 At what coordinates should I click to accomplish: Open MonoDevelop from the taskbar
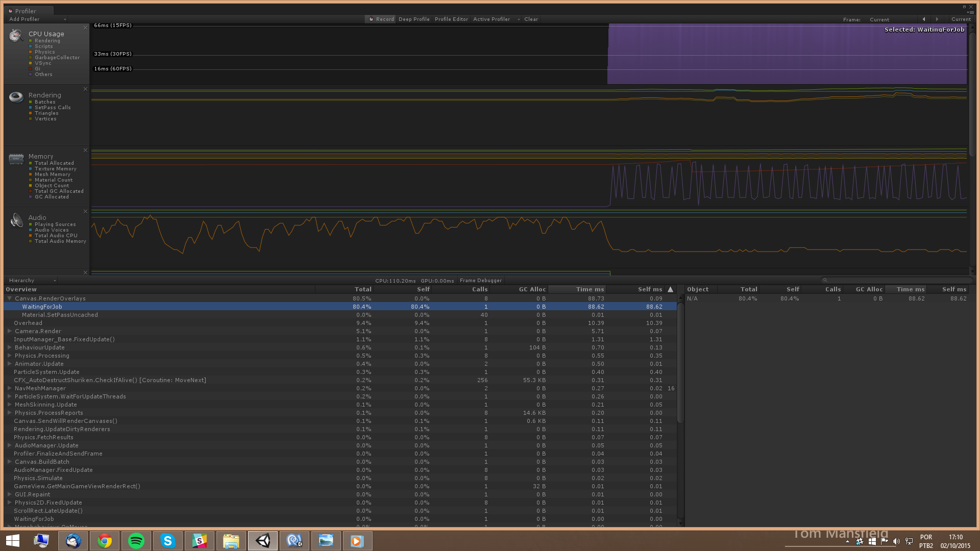295,541
